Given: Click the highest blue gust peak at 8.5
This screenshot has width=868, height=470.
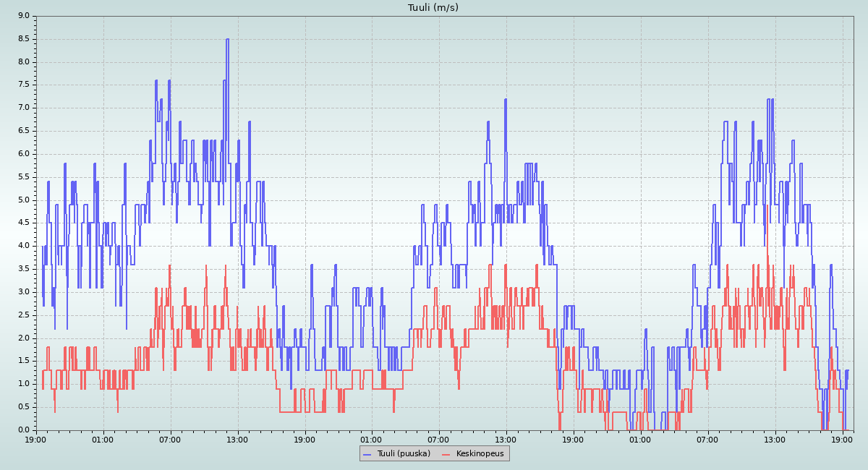Looking at the screenshot, I should (x=227, y=40).
